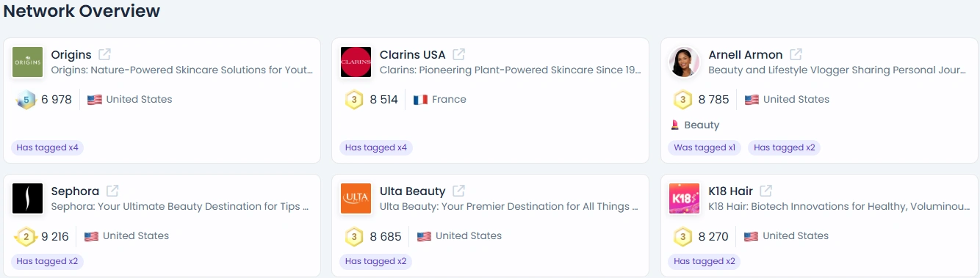This screenshot has height=278, width=980.
Task: Open external link icon beside Ulta Beauty
Action: tap(458, 191)
